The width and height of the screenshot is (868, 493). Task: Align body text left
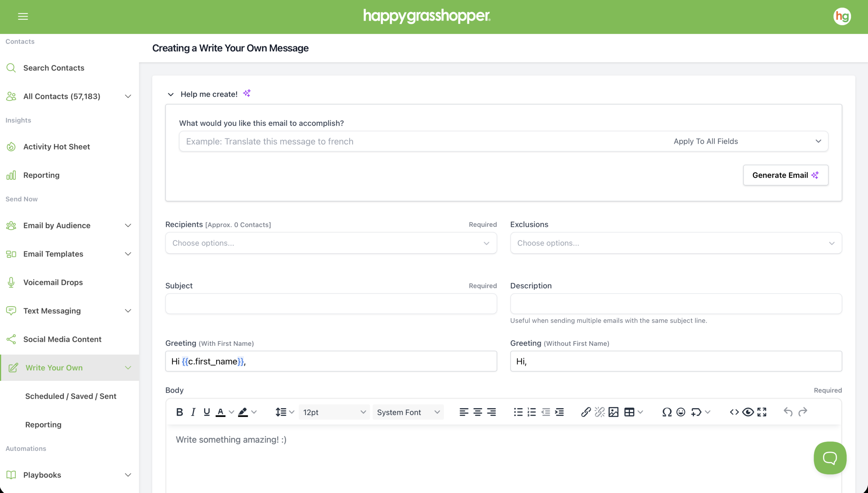(x=464, y=412)
